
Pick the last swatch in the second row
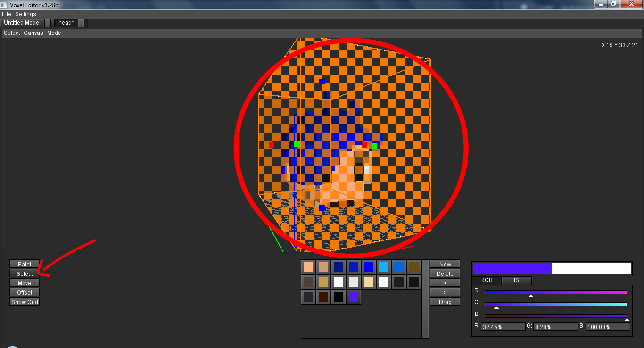(x=414, y=282)
